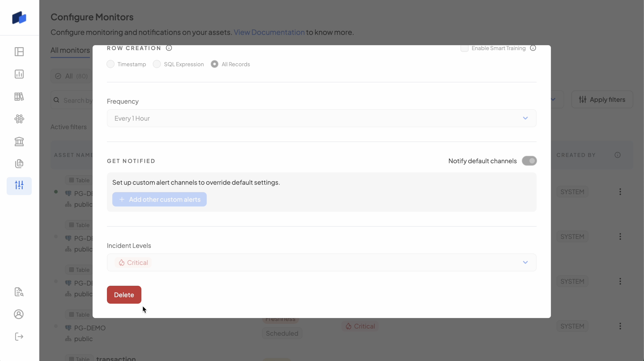644x361 pixels.
Task: Open the View Documentation link
Action: 269,32
